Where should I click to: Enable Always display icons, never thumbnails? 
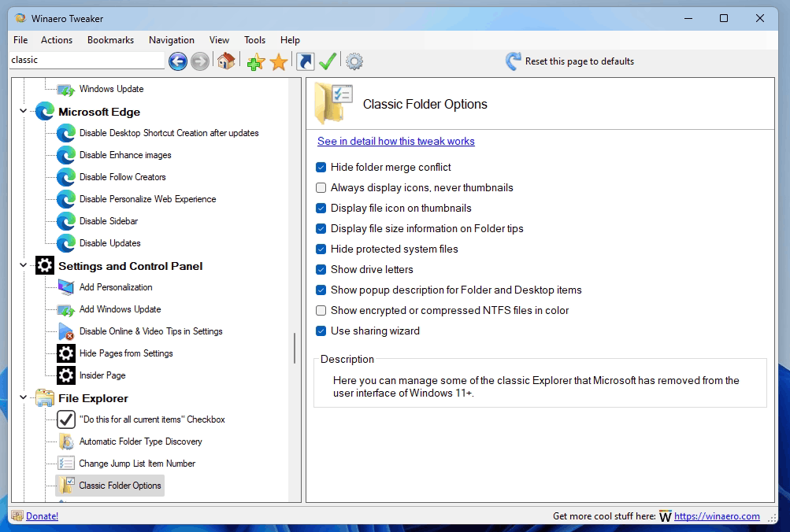tap(321, 188)
